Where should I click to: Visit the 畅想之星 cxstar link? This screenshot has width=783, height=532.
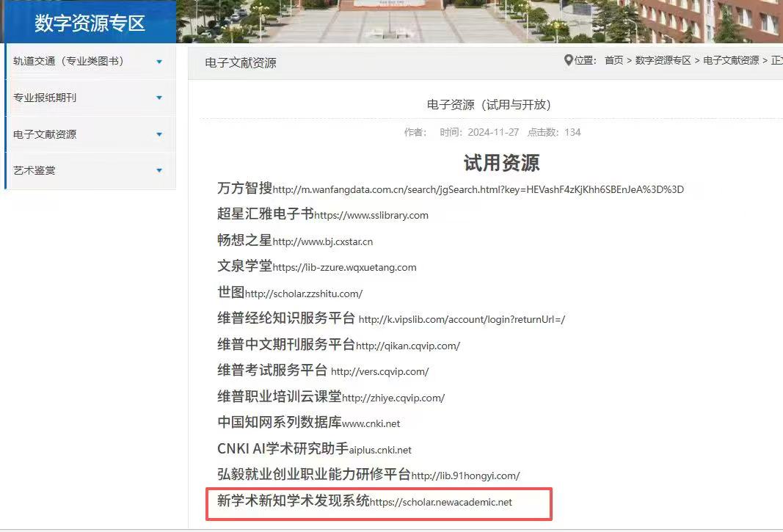point(322,241)
